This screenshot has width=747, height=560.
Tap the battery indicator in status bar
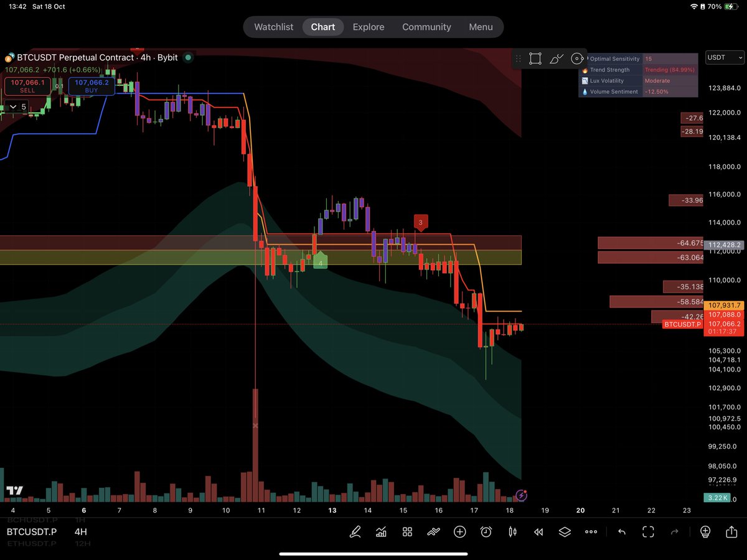click(731, 6)
